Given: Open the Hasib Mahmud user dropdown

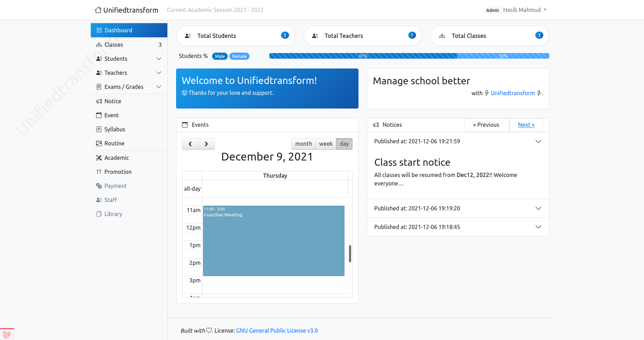Looking at the screenshot, I should click(525, 10).
